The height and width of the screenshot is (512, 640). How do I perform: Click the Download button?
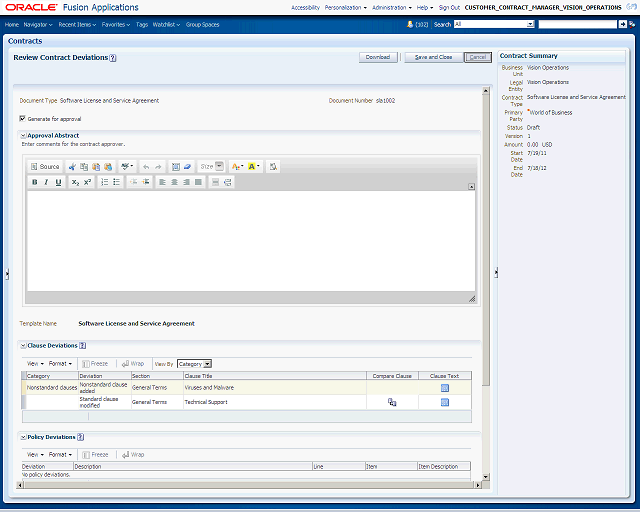click(378, 57)
